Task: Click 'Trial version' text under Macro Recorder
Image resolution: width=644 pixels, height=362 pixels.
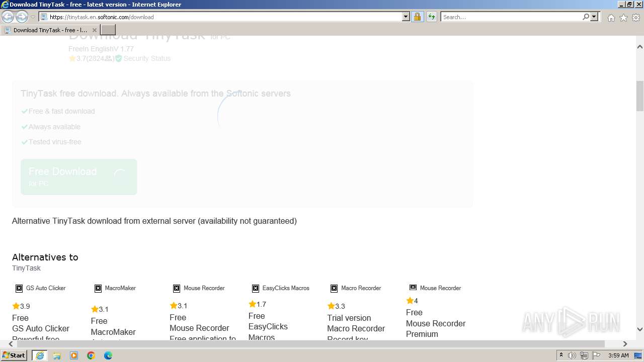Action: (x=349, y=318)
